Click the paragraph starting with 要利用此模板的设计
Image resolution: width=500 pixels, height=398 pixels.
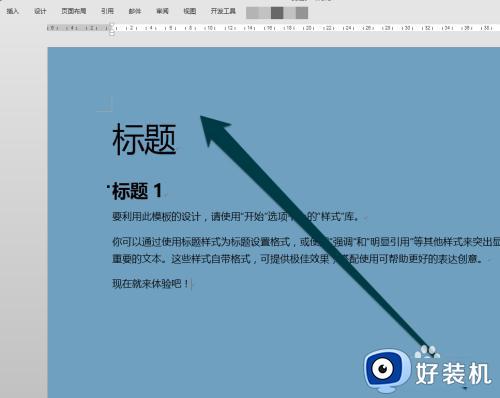[x=236, y=217]
